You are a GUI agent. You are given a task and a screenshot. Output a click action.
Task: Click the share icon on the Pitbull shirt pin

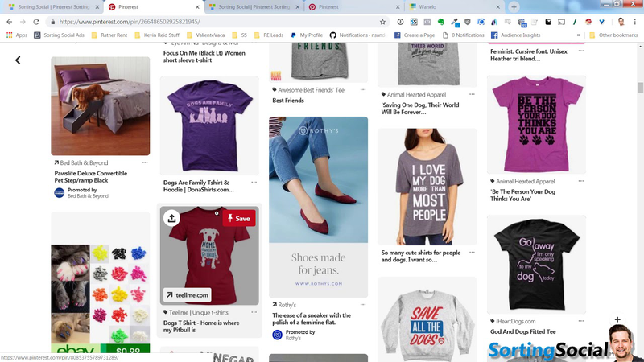pos(173,218)
